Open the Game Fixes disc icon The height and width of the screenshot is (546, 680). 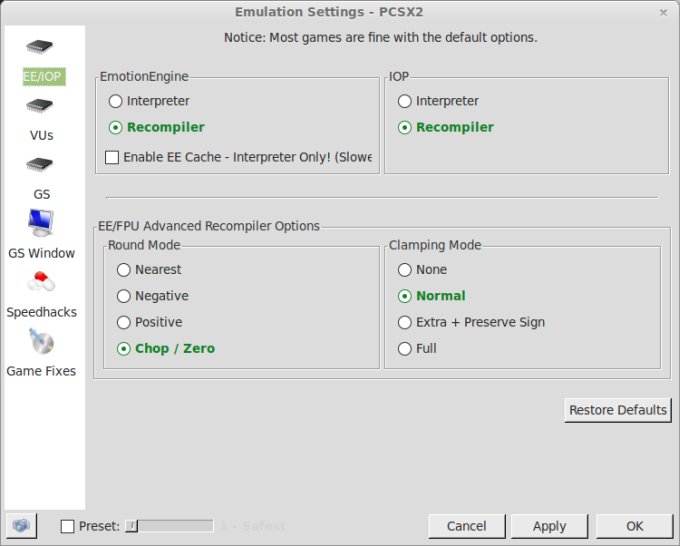click(42, 341)
